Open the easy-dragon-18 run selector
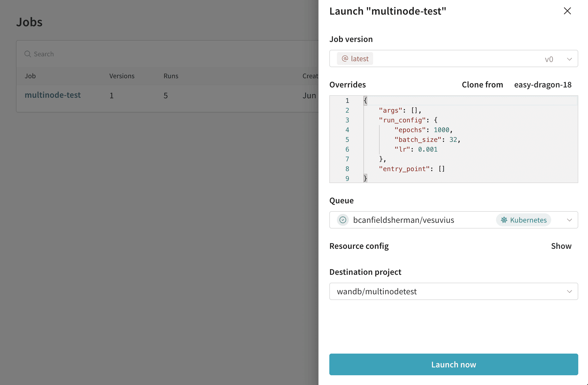Image resolution: width=588 pixels, height=385 pixels. pos(543,84)
